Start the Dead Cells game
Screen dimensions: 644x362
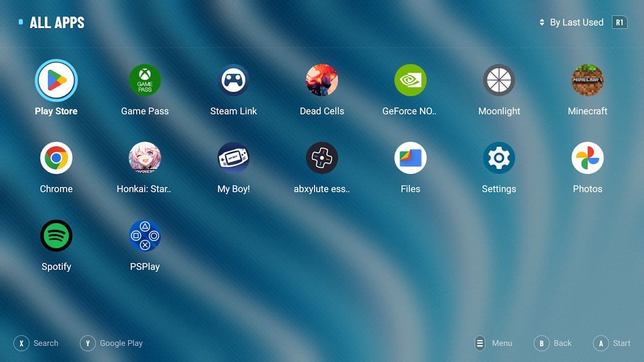pyautogui.click(x=322, y=81)
